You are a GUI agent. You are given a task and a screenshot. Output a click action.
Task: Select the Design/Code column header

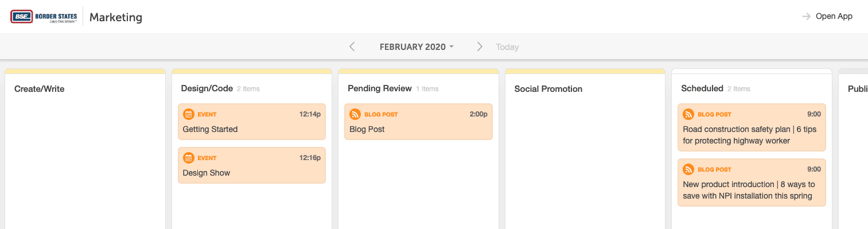pos(207,88)
